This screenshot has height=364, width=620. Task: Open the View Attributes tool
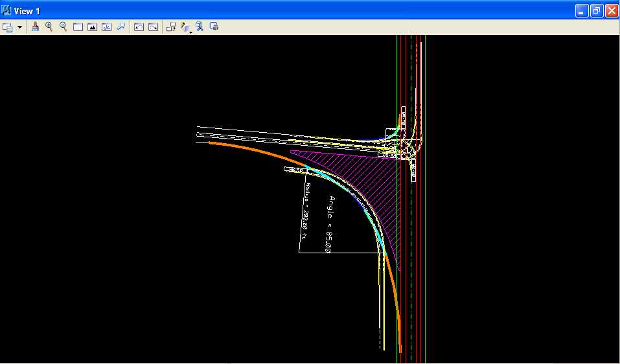point(8,27)
